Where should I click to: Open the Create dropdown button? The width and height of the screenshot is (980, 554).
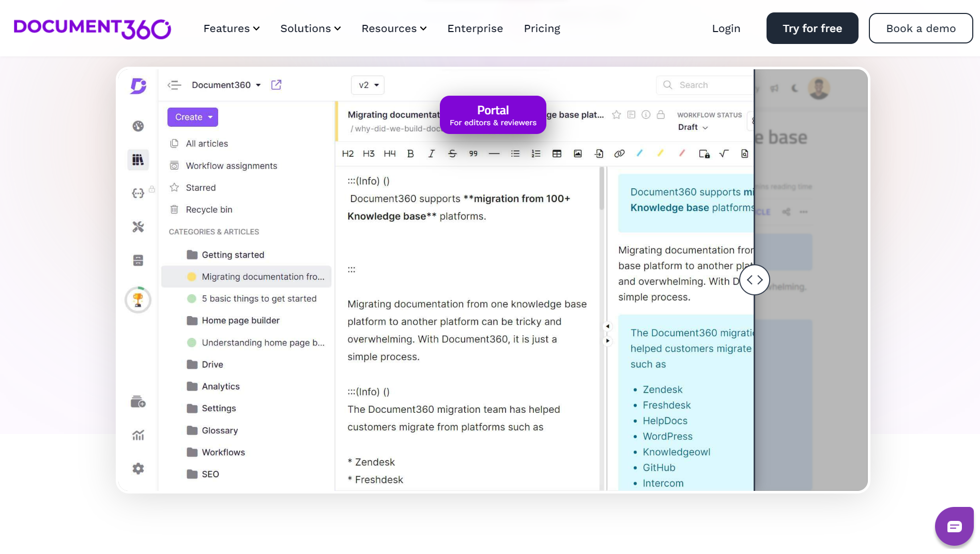(193, 117)
